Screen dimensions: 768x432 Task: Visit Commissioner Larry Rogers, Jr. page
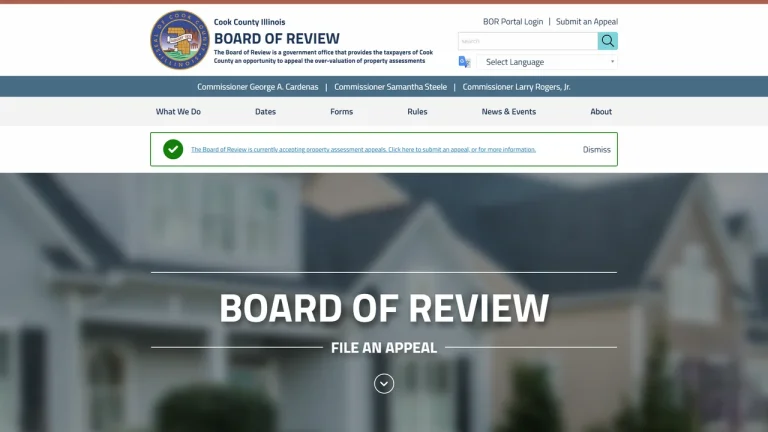(516, 87)
